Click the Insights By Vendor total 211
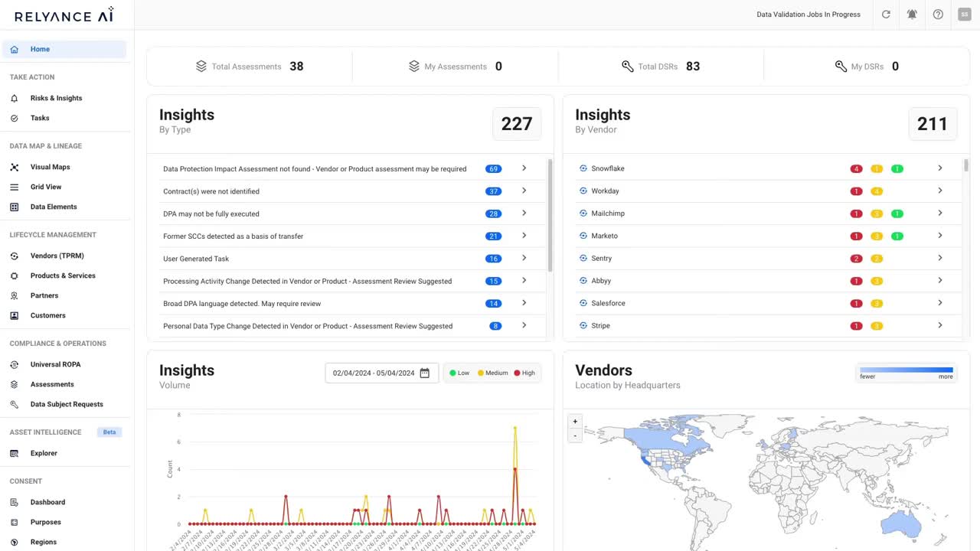The image size is (980, 551). click(933, 124)
